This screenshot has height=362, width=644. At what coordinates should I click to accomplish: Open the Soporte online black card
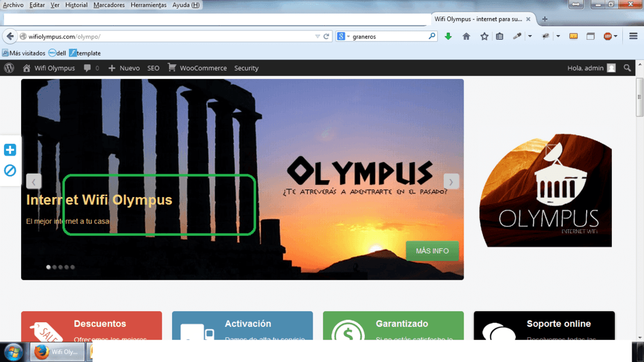click(544, 326)
